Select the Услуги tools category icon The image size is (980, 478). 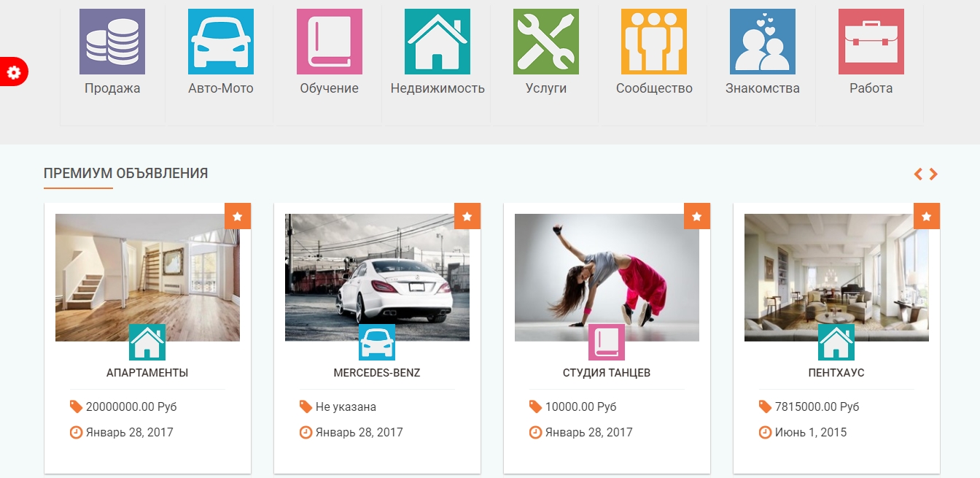(x=546, y=42)
